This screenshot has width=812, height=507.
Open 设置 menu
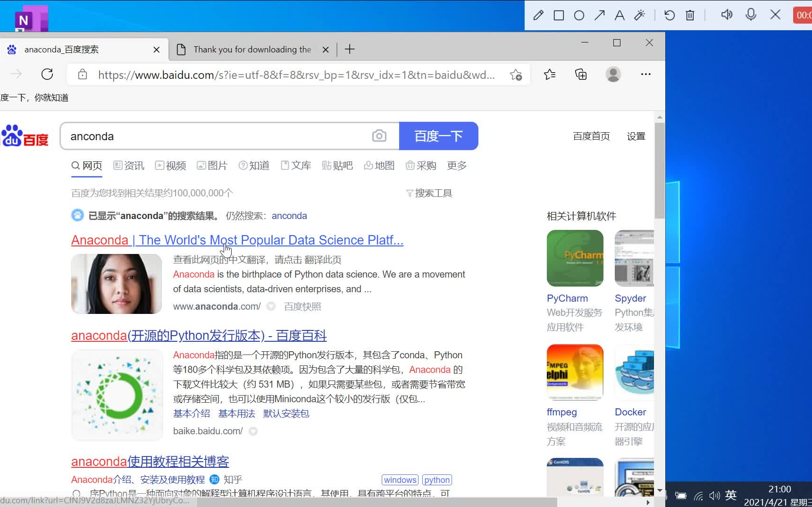pos(636,136)
